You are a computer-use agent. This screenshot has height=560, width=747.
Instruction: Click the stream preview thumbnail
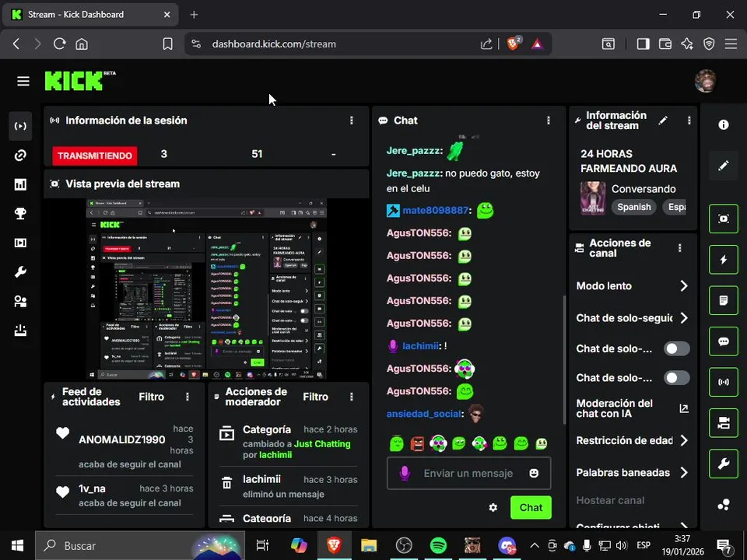(x=206, y=289)
